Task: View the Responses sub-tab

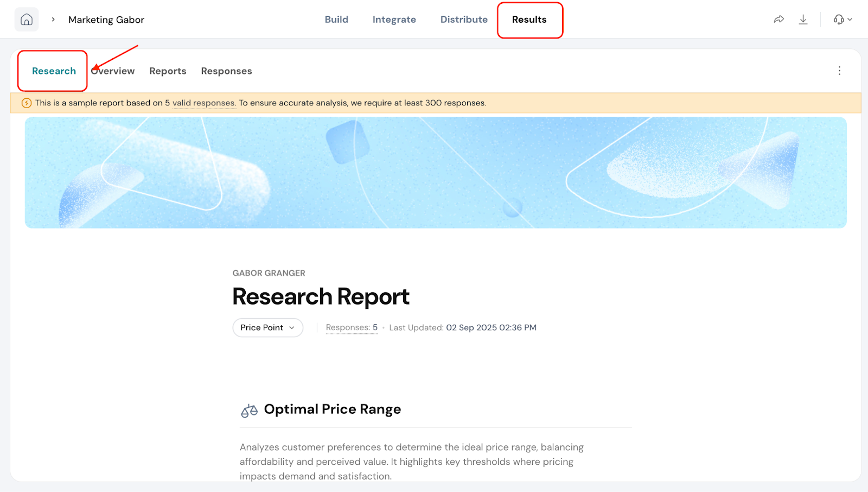Action: [226, 71]
